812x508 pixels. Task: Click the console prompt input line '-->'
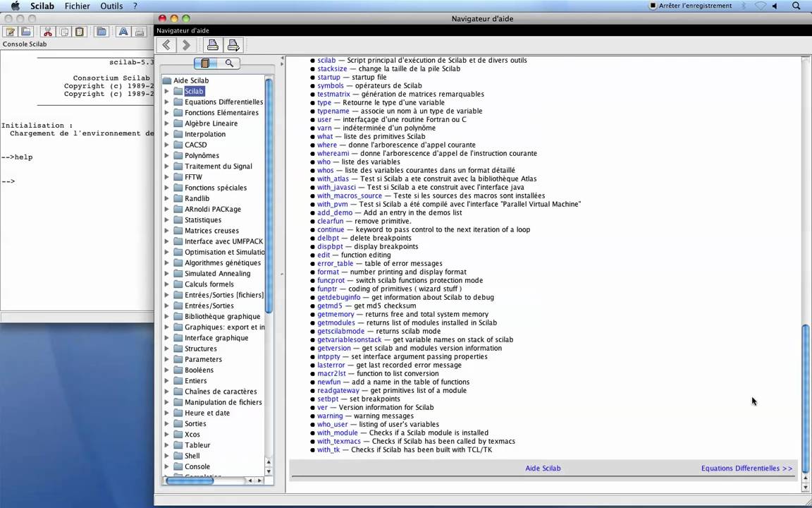[x=8, y=181]
